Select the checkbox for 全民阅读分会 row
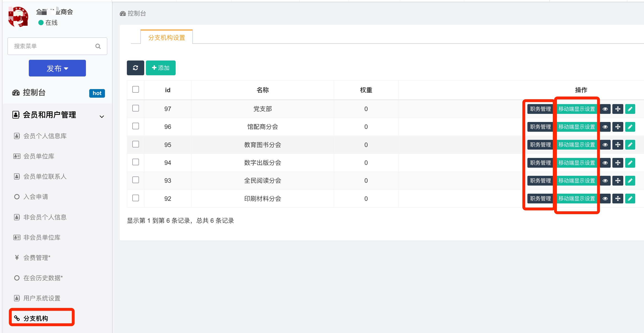 pyautogui.click(x=135, y=180)
